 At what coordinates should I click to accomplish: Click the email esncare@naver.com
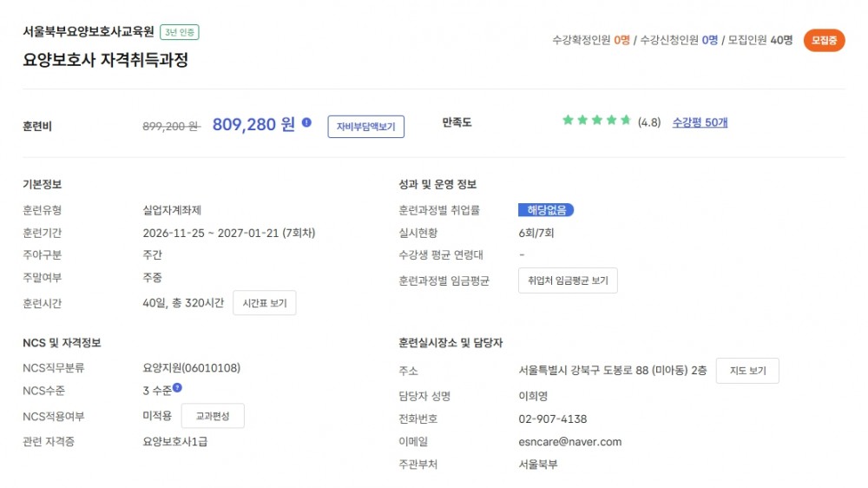click(569, 442)
